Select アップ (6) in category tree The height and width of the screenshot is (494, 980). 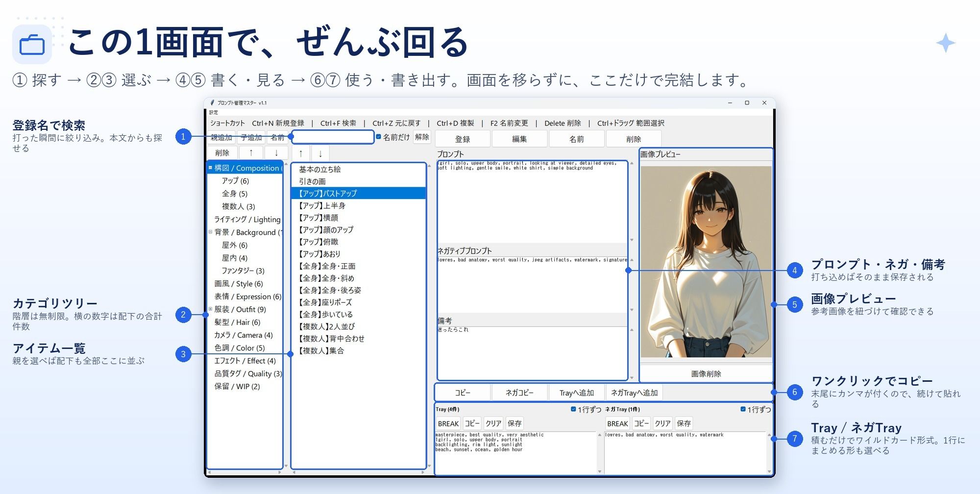(235, 181)
